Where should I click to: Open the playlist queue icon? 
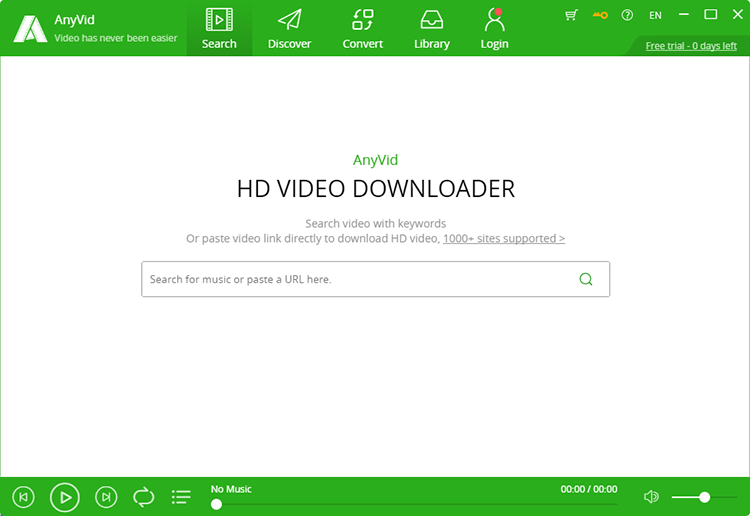[x=181, y=497]
